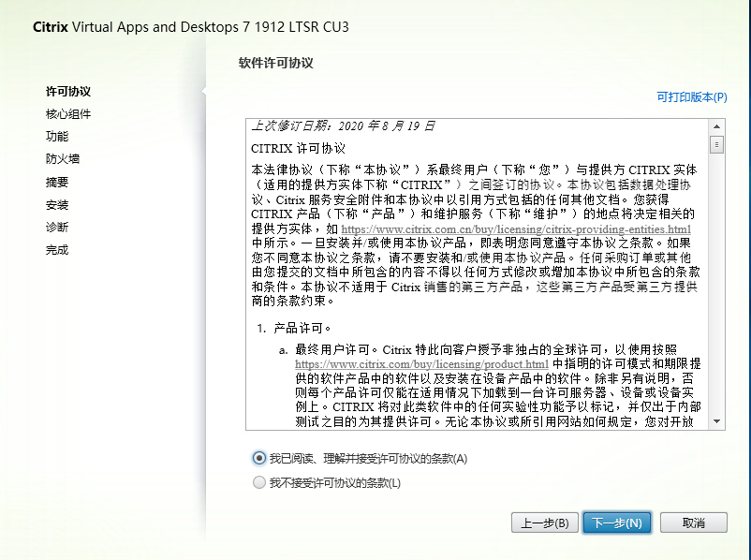Click the license text scrollbar down arrow
The image size is (751, 560).
pyautogui.click(x=717, y=421)
